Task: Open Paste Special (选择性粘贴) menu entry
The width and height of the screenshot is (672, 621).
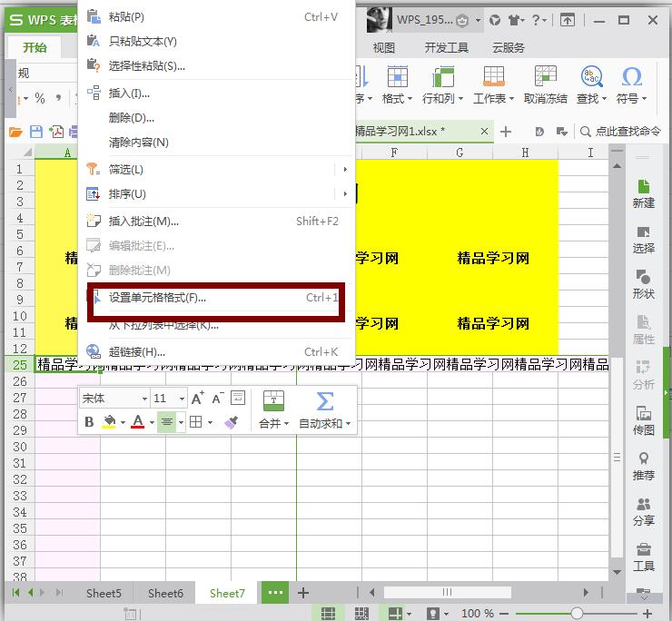Action: click(216, 66)
